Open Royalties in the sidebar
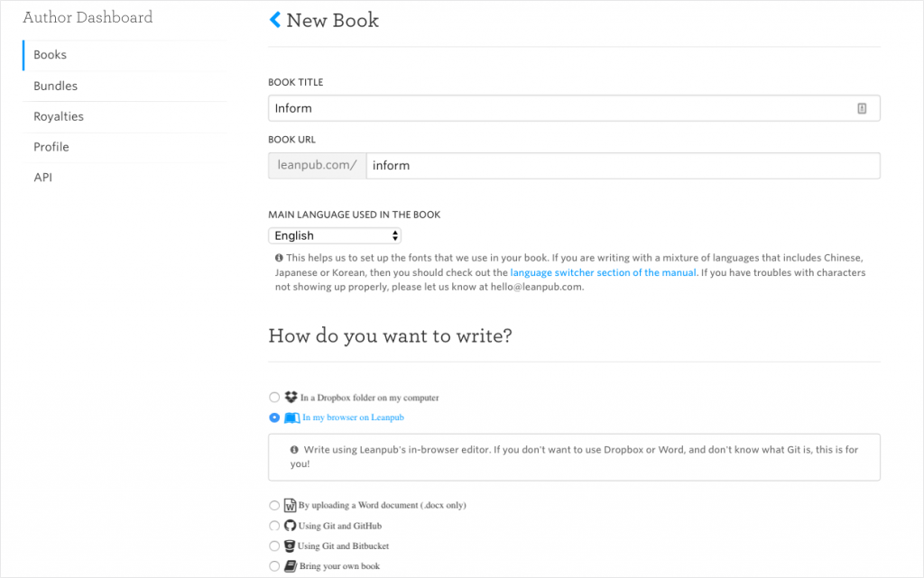This screenshot has height=578, width=924. pyautogui.click(x=125, y=116)
